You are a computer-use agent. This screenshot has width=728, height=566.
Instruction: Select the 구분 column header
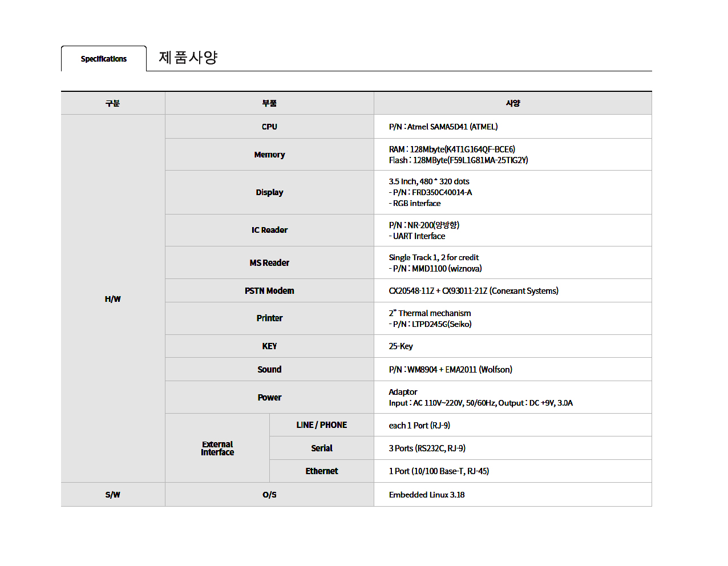pyautogui.click(x=112, y=103)
